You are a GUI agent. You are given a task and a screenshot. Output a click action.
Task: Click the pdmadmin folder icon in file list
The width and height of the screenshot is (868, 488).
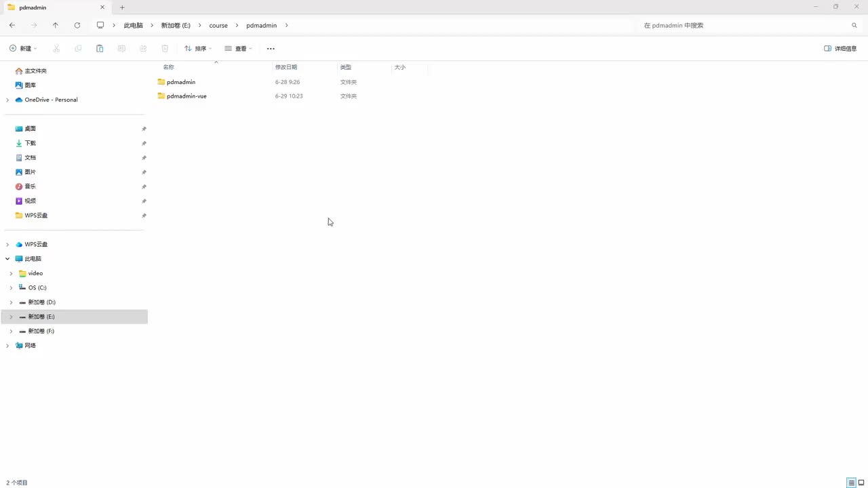161,82
